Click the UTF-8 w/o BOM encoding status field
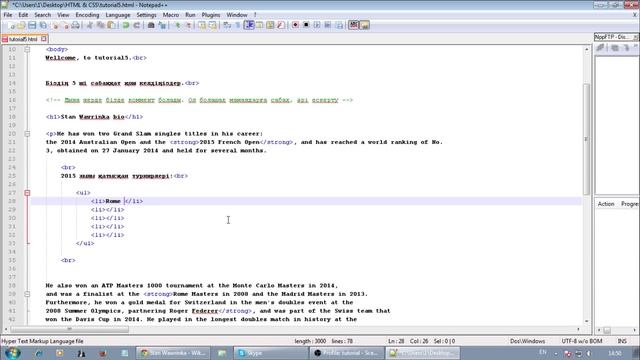 pos(582,341)
